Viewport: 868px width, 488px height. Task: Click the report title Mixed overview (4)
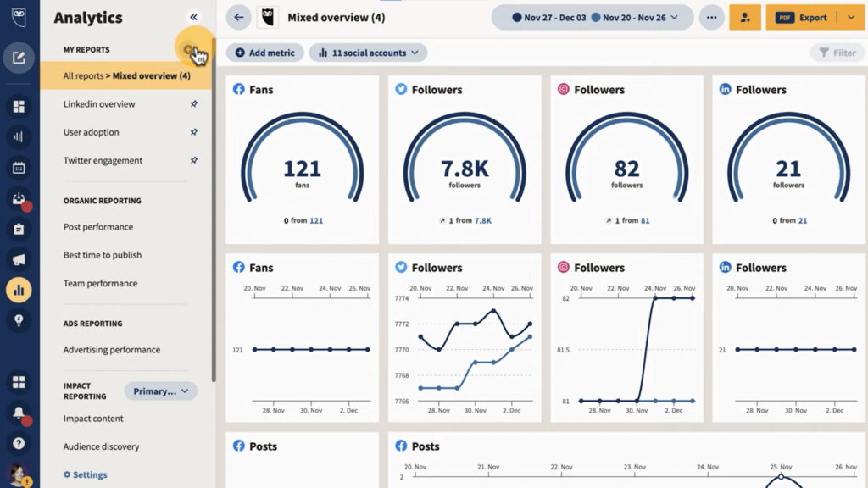[x=336, y=17]
